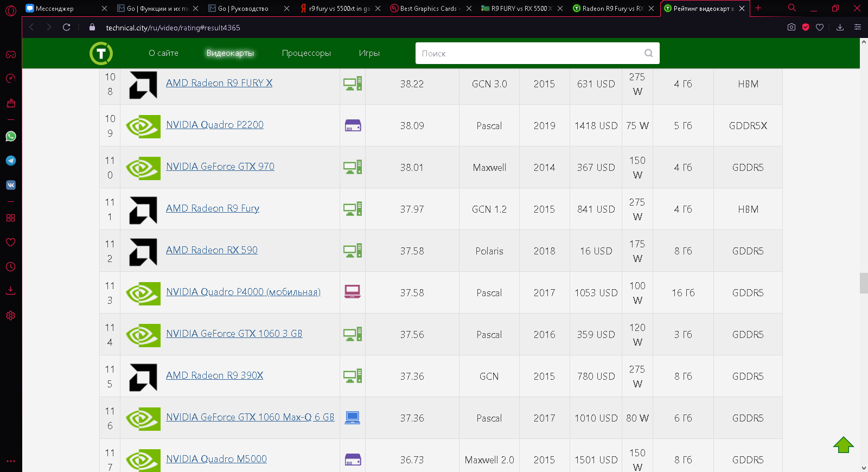868x472 pixels.
Task: Reload the current page
Action: coord(66,27)
